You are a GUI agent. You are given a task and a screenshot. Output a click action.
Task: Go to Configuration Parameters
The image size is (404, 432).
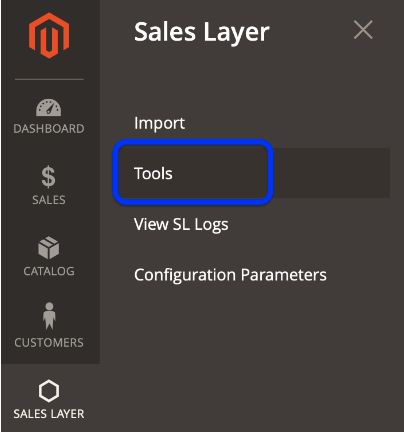click(230, 275)
